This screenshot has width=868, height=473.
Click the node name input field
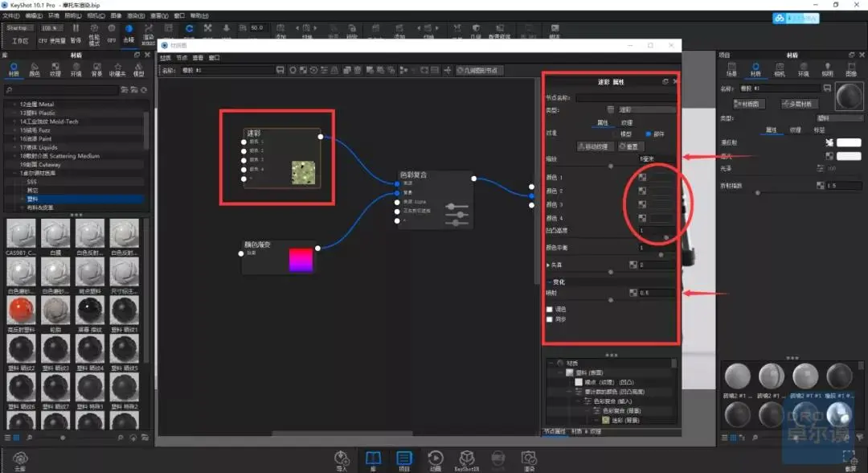click(x=625, y=97)
